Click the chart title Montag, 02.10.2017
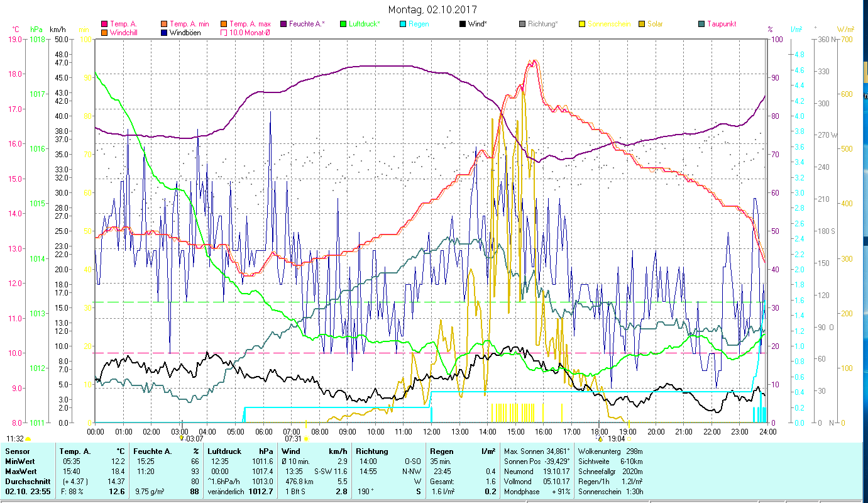The image size is (868, 503). (x=432, y=9)
